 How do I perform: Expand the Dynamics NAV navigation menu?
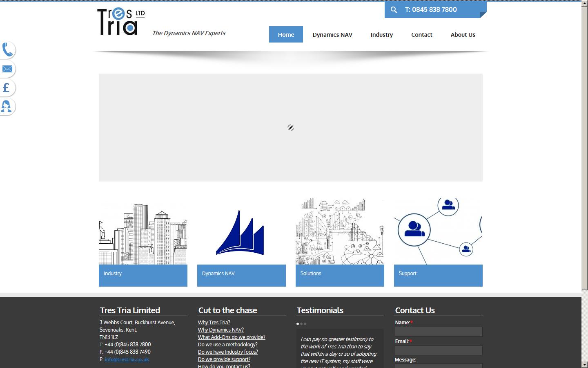point(332,35)
